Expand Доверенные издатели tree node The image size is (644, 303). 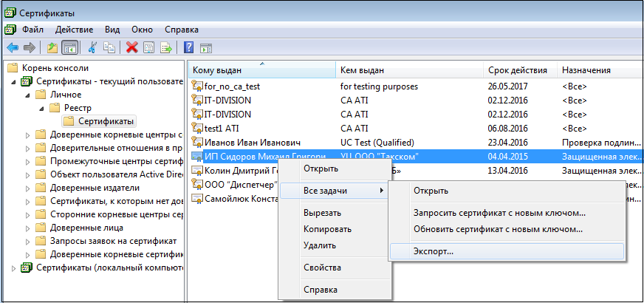[x=28, y=188]
